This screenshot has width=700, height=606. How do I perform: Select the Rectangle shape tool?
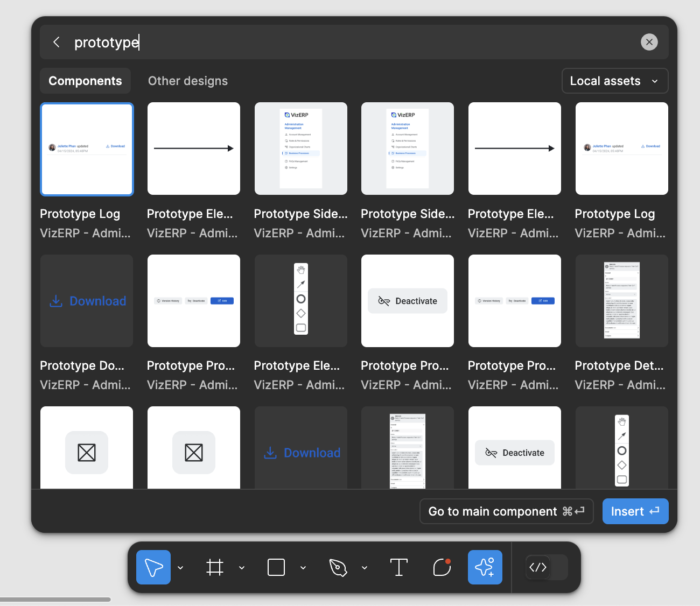276,567
